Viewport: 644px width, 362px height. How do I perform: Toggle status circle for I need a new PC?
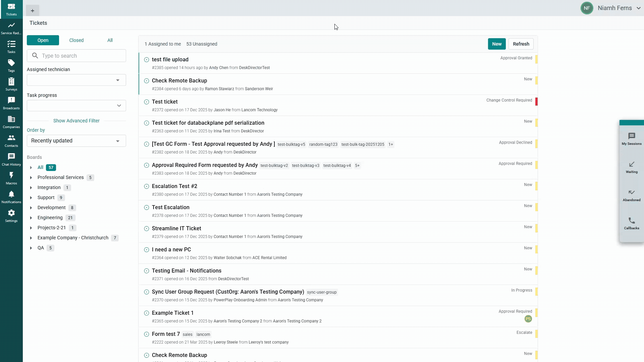click(x=147, y=250)
